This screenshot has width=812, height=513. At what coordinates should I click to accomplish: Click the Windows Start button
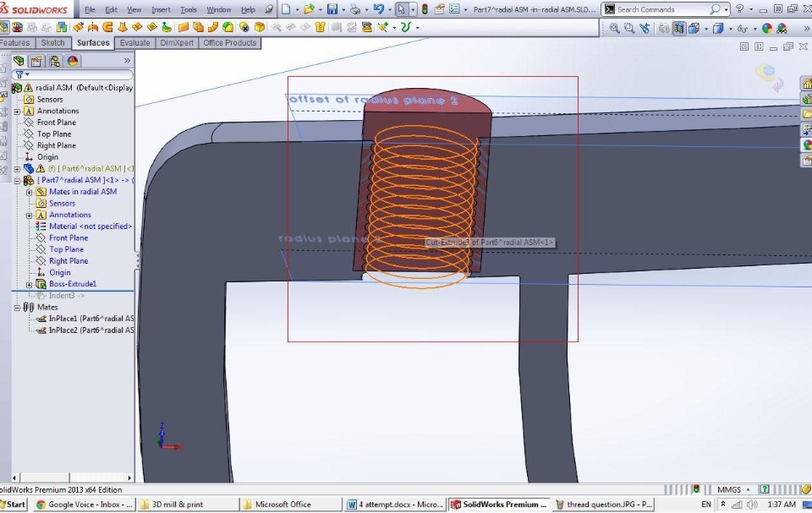click(x=13, y=505)
